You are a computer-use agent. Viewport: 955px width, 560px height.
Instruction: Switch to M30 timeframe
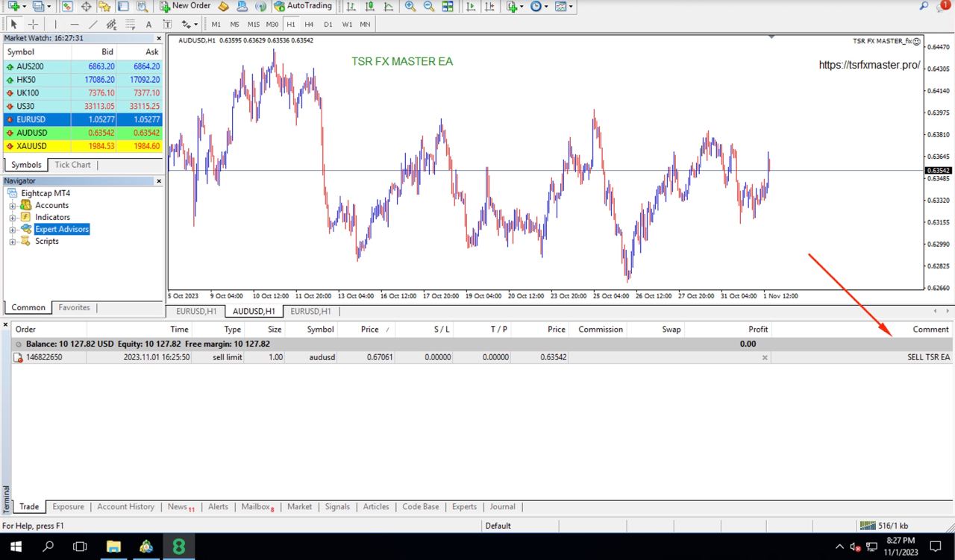click(272, 25)
